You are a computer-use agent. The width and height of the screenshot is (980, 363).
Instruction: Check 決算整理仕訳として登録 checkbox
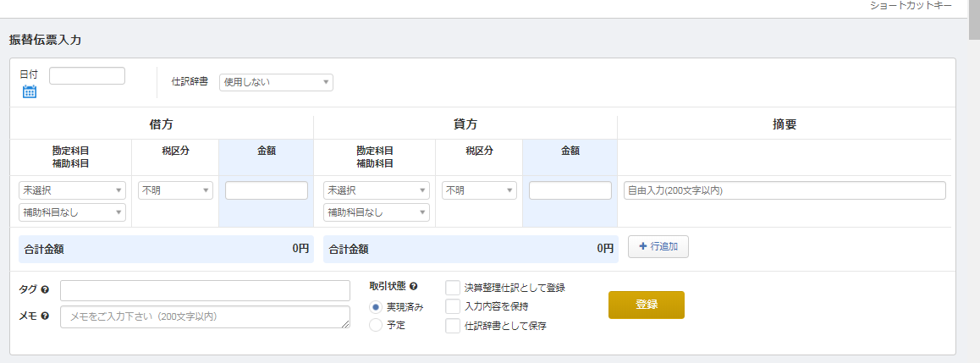pos(453,288)
